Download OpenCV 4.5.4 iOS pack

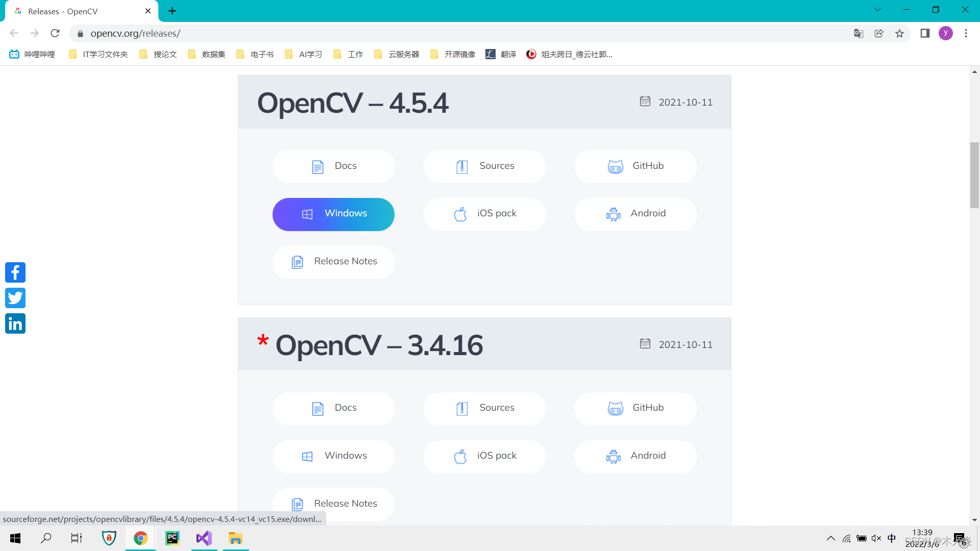click(x=484, y=214)
